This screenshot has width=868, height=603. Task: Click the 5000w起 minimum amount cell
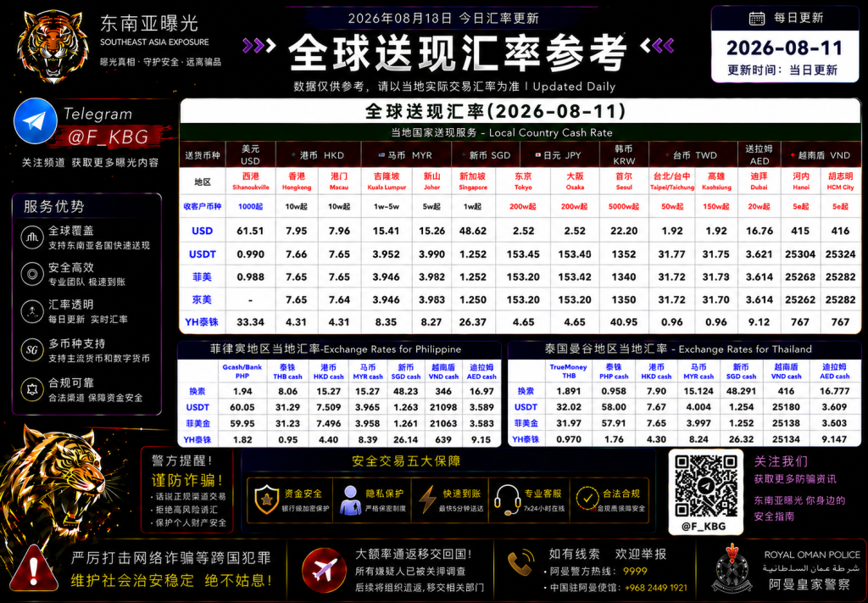[x=624, y=207]
